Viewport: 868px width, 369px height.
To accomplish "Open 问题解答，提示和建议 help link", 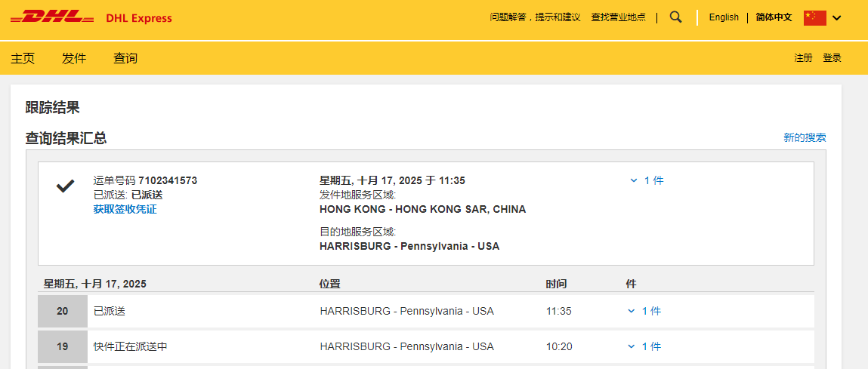I will point(535,17).
